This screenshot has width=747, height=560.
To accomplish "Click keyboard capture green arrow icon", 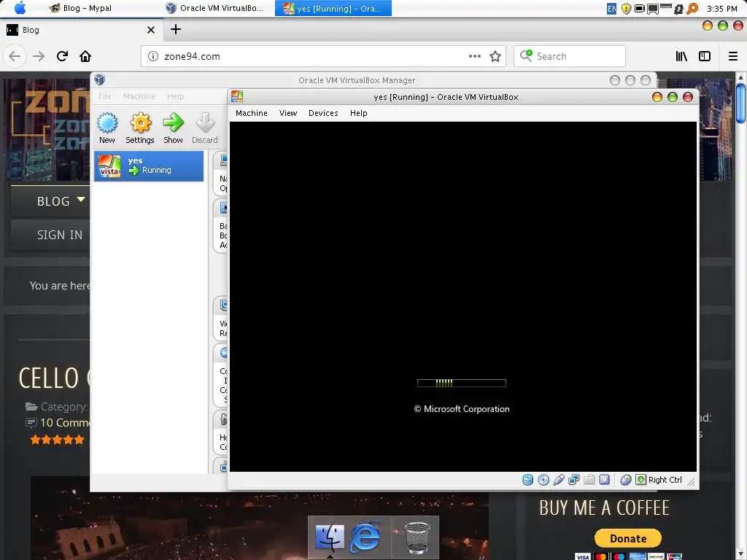I will point(640,480).
